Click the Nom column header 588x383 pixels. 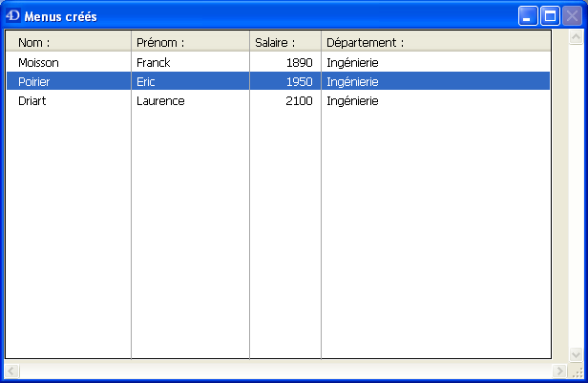click(x=68, y=42)
